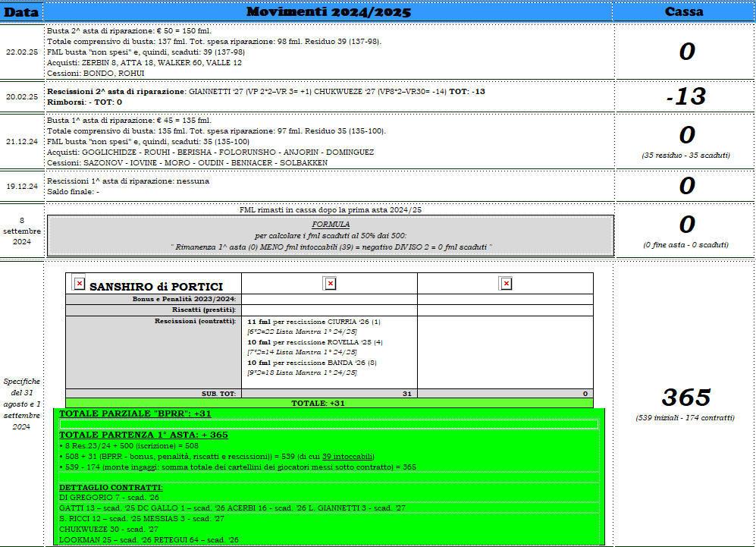Click the date cell 21.12.24
The image size is (756, 547).
point(22,142)
